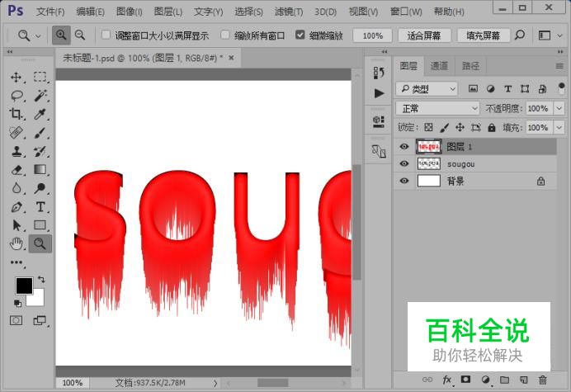The image size is (571, 392).
Task: Select the Clone Stamp tool
Action: point(17,151)
